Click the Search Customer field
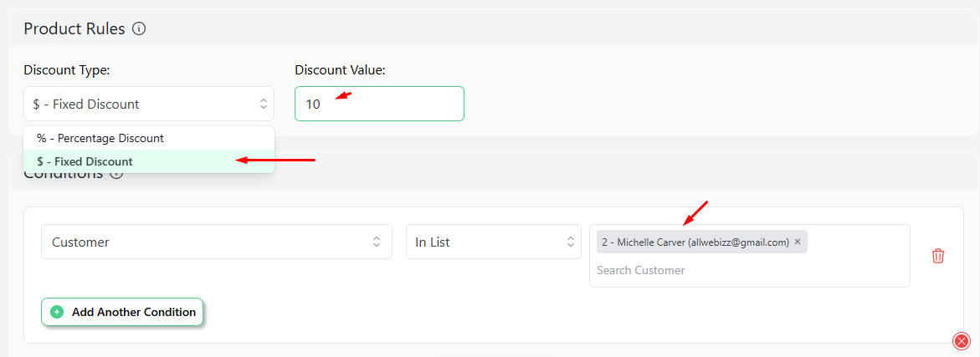Viewport: 980px width, 357px height. 749,270
